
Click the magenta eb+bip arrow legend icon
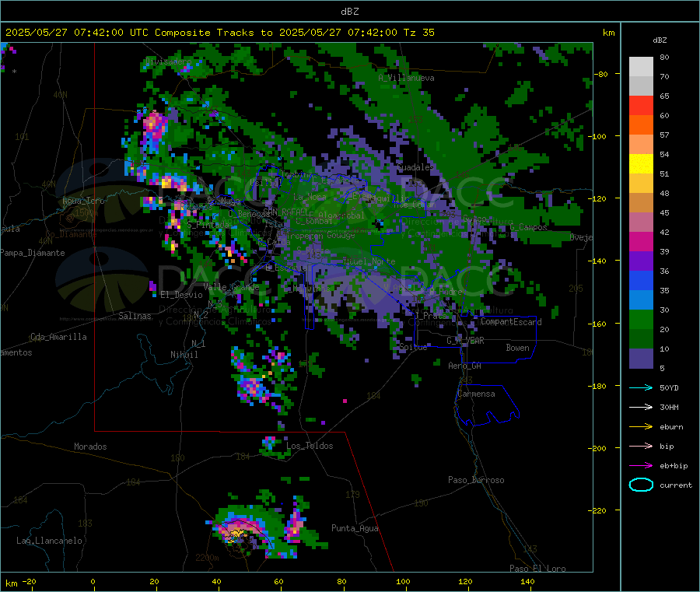tap(641, 466)
